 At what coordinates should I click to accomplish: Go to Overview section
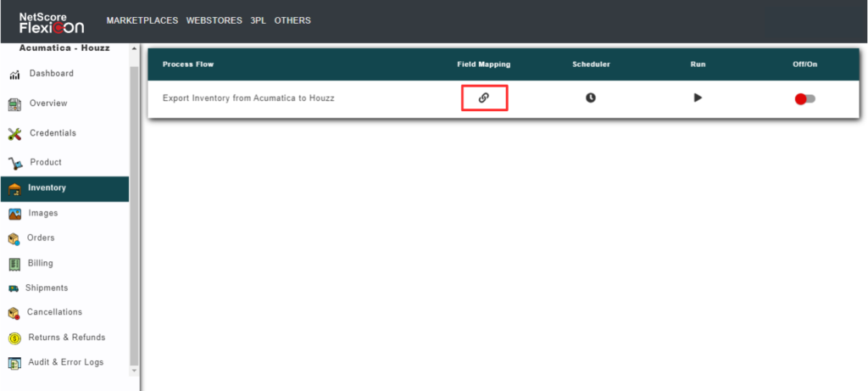[x=47, y=103]
